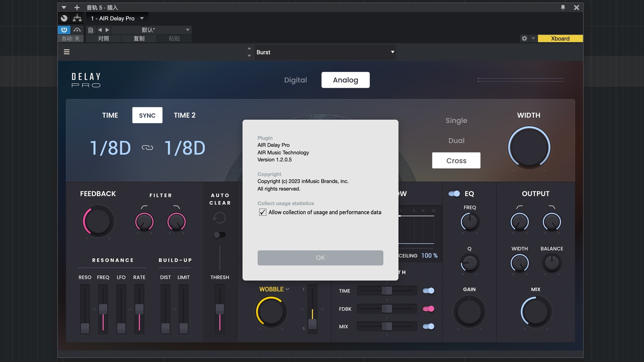Open the hamburger menu icon

(x=67, y=52)
